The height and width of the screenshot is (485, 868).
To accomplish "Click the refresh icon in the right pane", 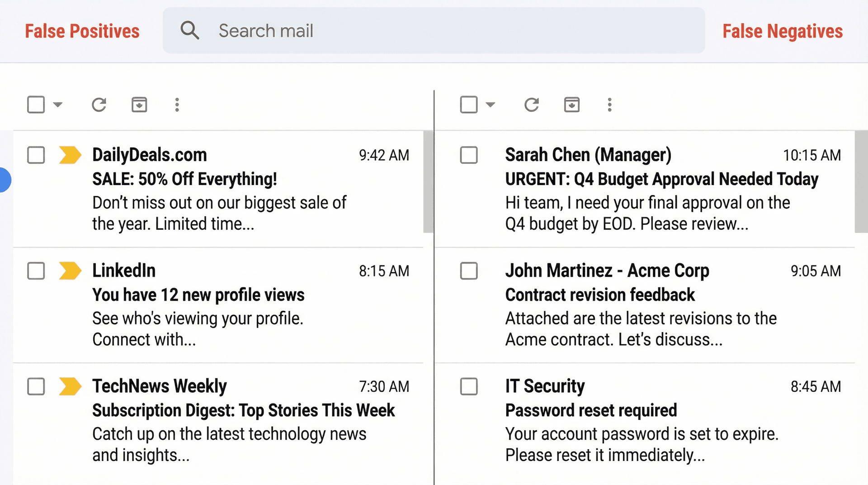I will [532, 105].
